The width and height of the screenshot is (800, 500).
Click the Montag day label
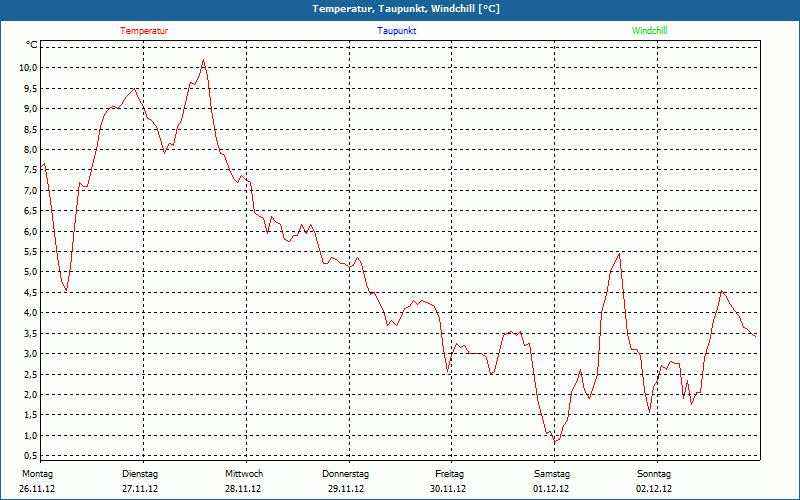[37, 474]
